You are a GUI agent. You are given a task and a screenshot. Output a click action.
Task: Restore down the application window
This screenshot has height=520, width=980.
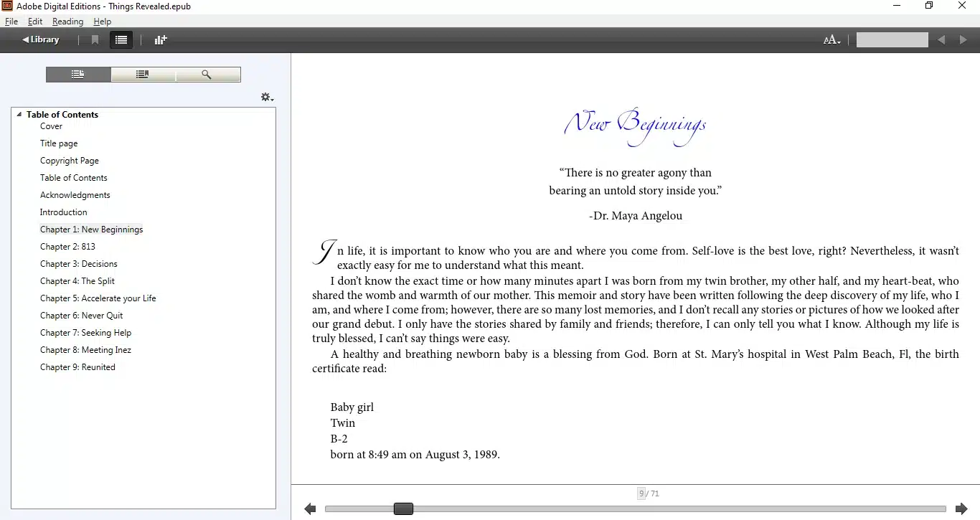(x=929, y=6)
